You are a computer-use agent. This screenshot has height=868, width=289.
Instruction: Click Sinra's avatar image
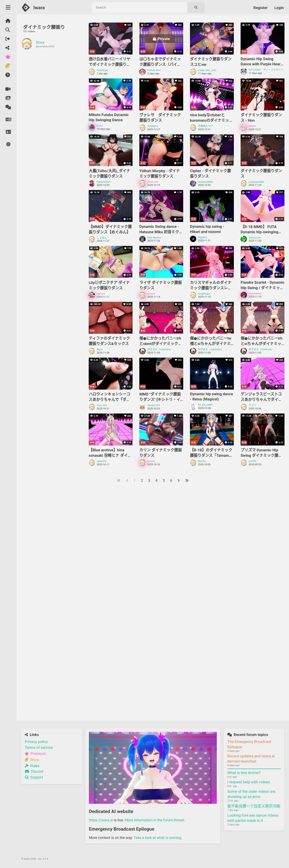click(x=27, y=44)
